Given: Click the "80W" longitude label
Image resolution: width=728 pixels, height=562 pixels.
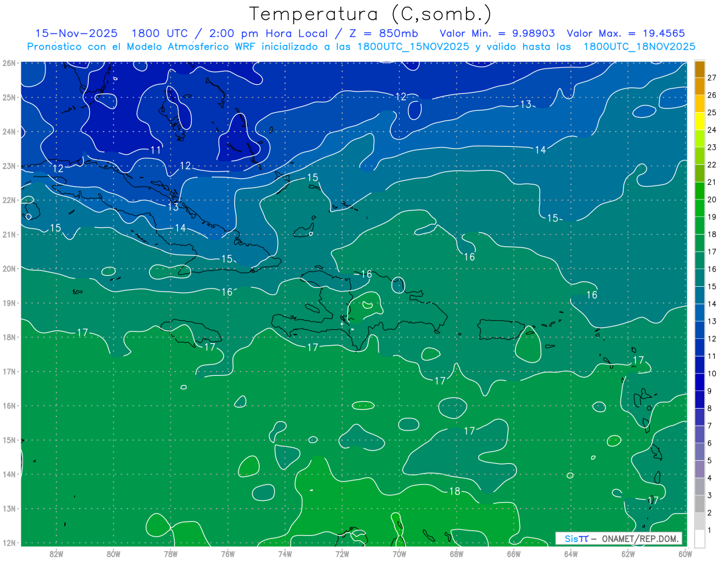Looking at the screenshot, I should tap(113, 554).
